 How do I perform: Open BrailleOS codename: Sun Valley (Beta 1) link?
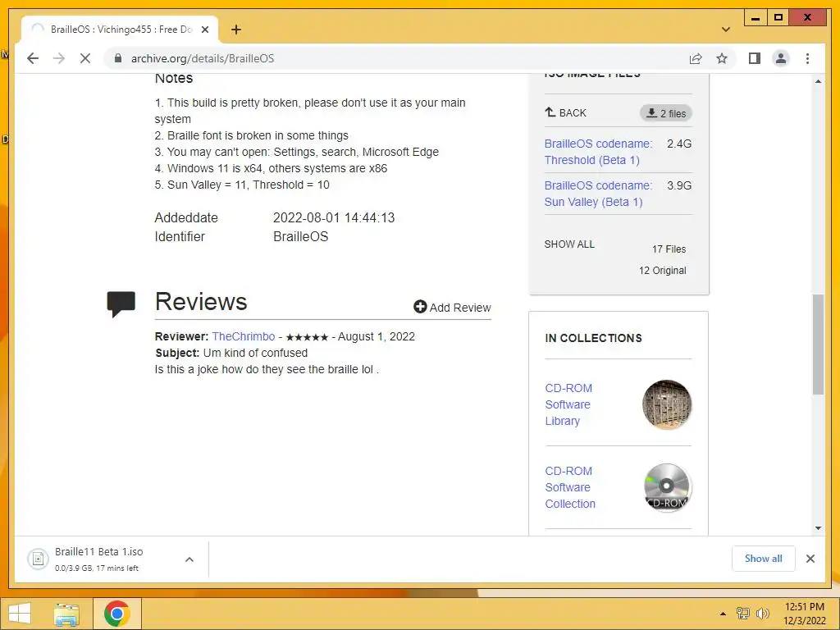click(598, 194)
